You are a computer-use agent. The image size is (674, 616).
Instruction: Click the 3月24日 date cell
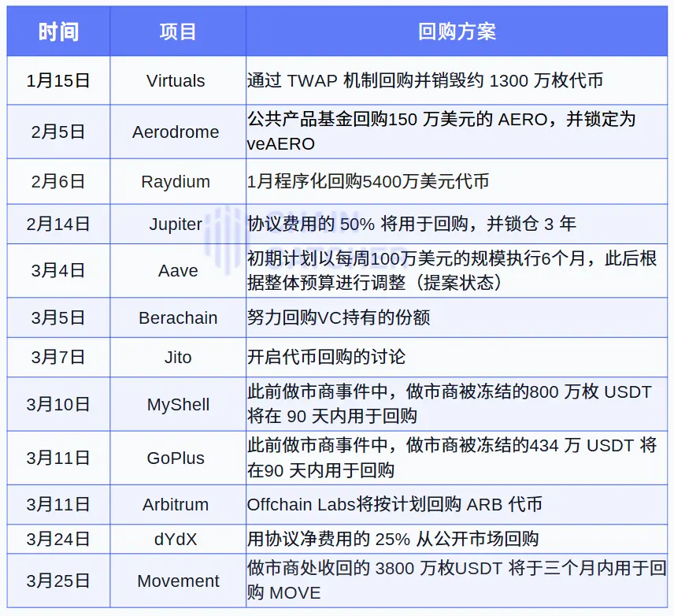tap(57, 539)
